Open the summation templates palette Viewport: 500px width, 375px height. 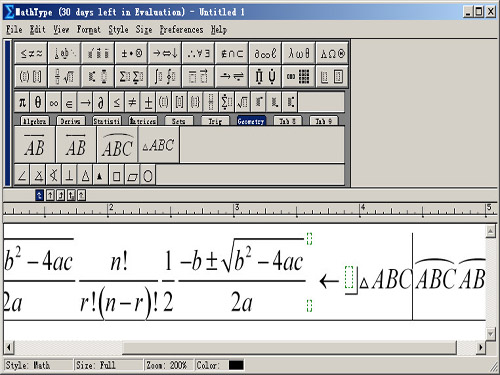[131, 77]
